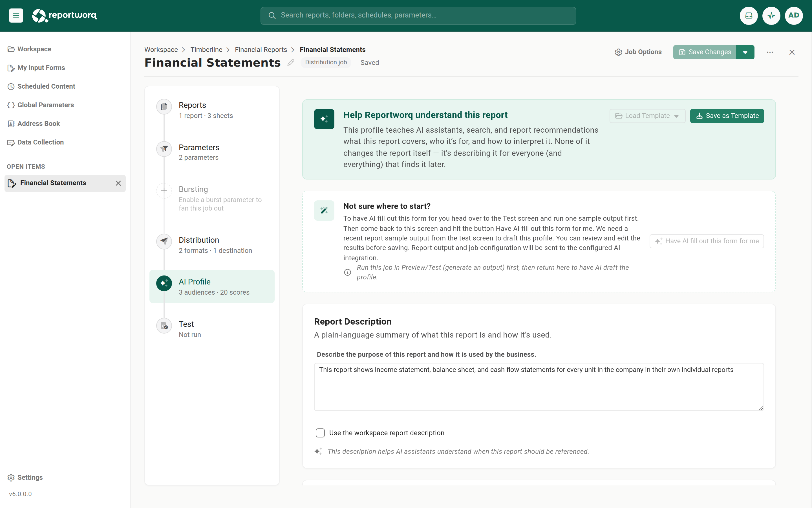Close the Financial Statements editor
Viewport: 812px width, 508px height.
click(x=792, y=52)
